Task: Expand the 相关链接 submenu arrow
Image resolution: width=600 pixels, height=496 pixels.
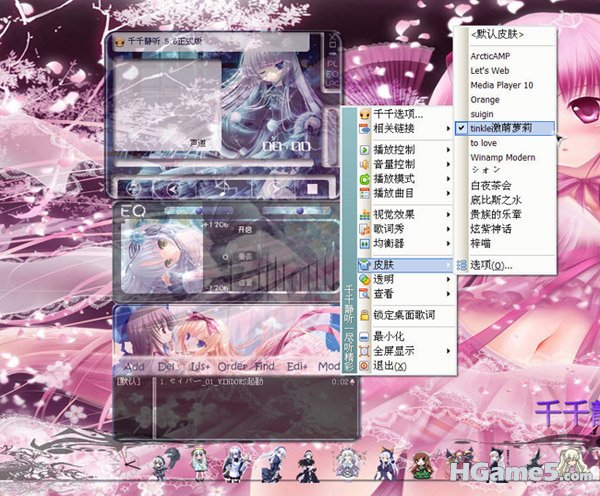Action: coord(448,128)
